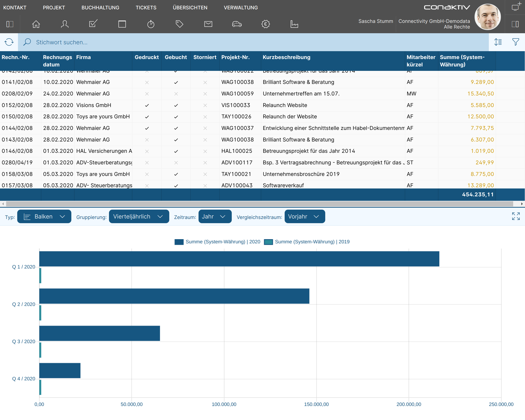Toggle Gedruckt mark for invoice 0152/02/08
Viewport: 525px width, 420px height.
(x=147, y=105)
